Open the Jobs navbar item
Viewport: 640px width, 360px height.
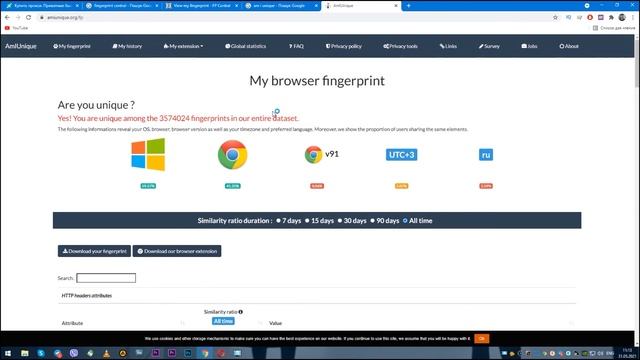tap(529, 46)
